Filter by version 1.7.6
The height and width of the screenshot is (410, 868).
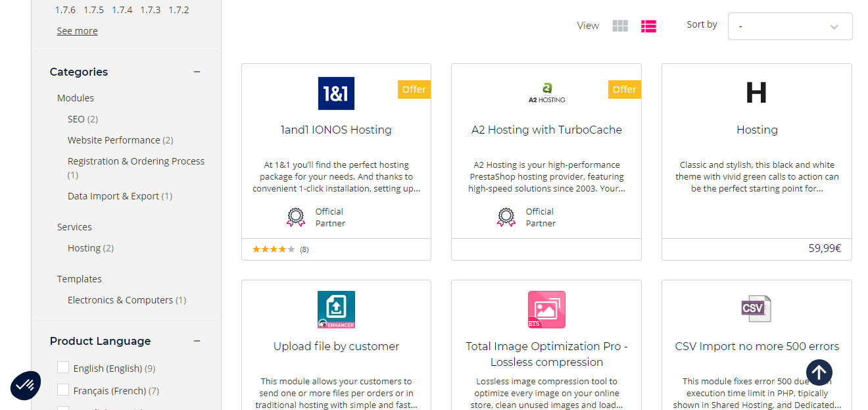(65, 10)
